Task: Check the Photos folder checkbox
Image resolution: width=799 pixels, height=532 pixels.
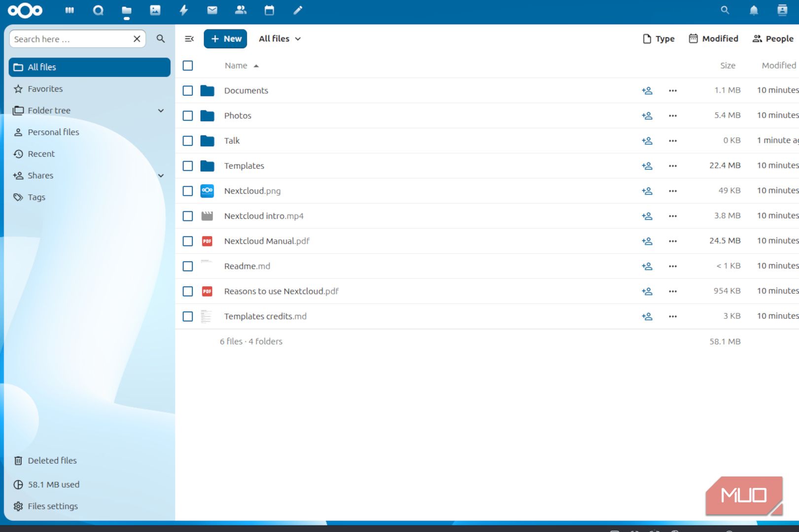Action: [x=188, y=116]
